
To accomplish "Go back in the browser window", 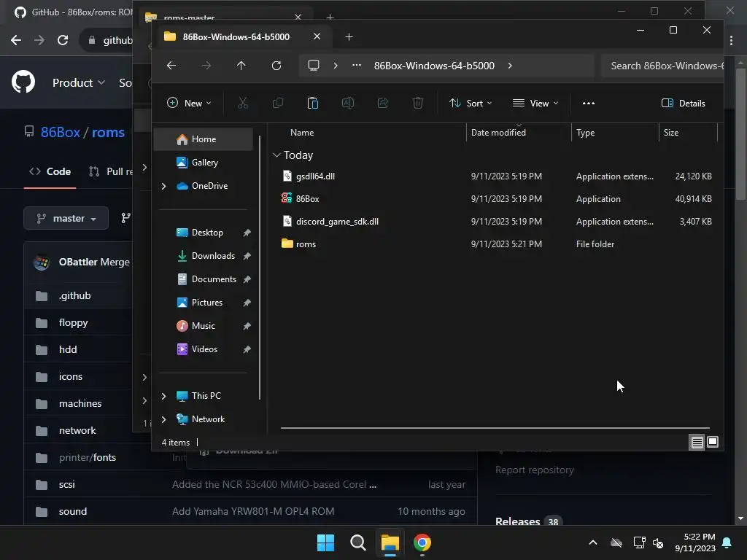I will tap(16, 40).
